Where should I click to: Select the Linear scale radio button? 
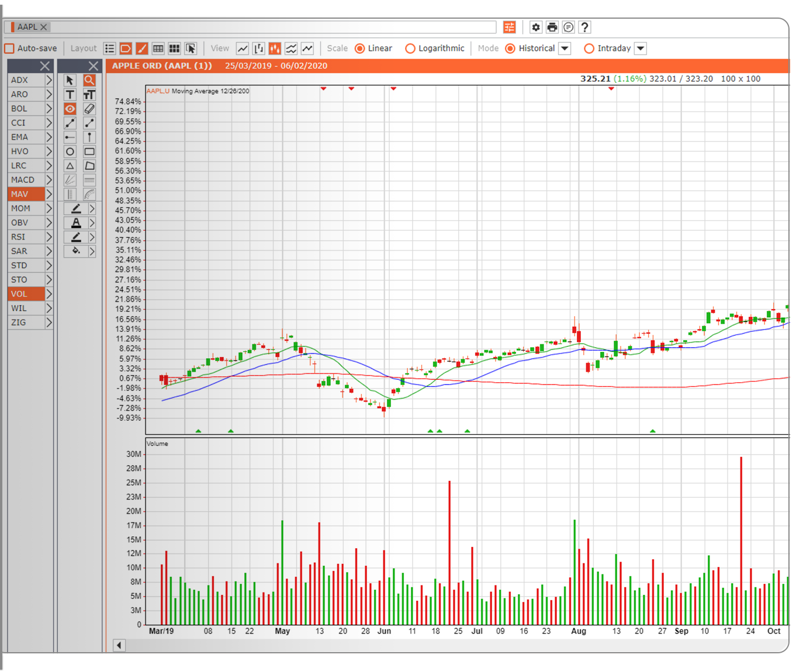tap(360, 49)
